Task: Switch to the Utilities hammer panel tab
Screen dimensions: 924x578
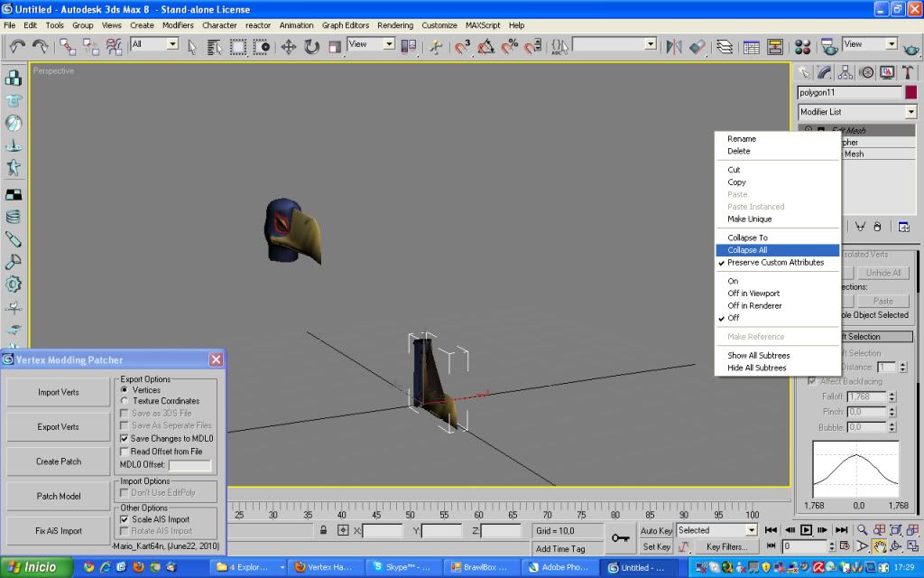Action: [x=908, y=72]
